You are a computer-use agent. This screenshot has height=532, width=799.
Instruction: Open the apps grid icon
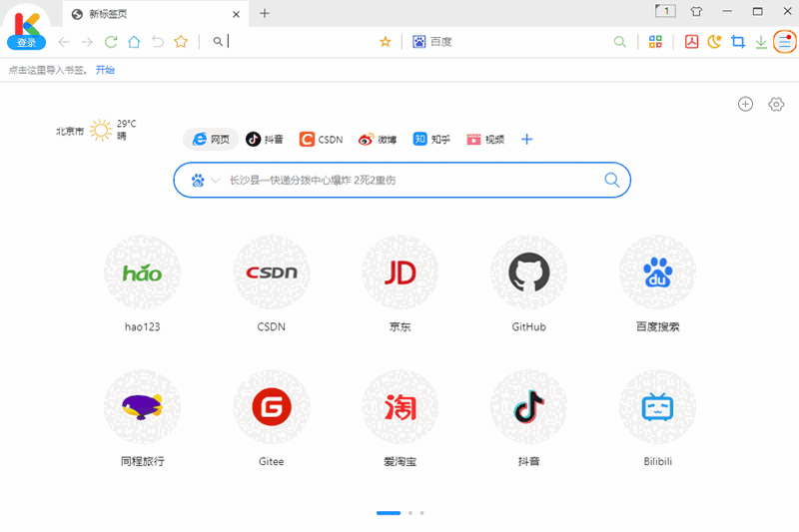[655, 42]
